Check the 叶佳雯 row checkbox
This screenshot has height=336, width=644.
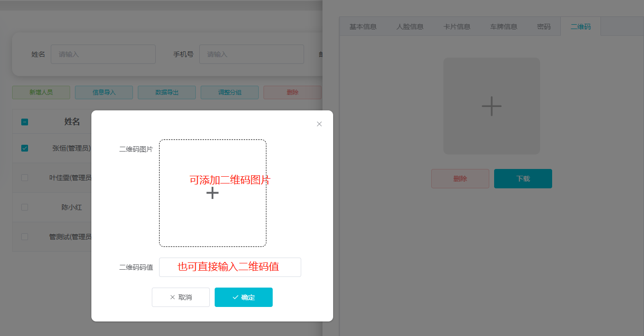[25, 178]
